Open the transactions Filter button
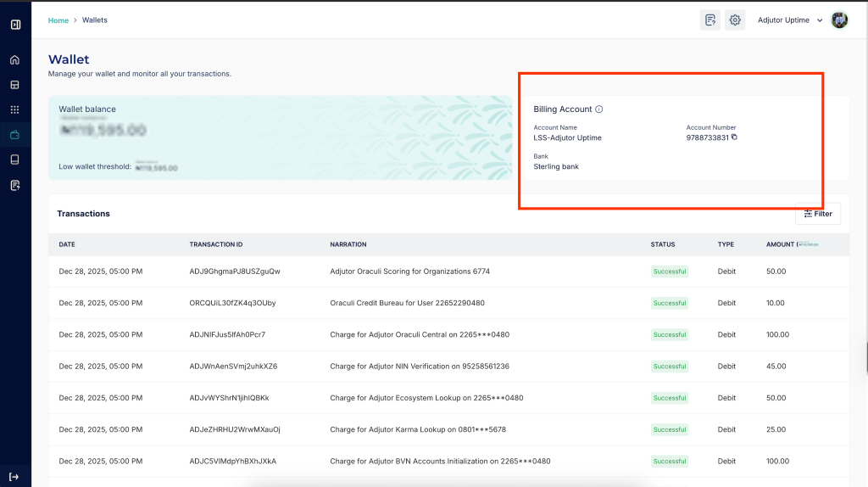This screenshot has height=487, width=868. [818, 214]
